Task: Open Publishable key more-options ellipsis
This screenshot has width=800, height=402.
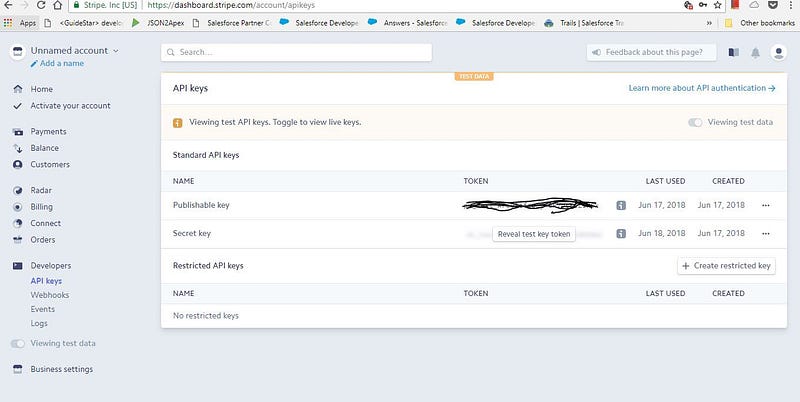Action: point(766,205)
